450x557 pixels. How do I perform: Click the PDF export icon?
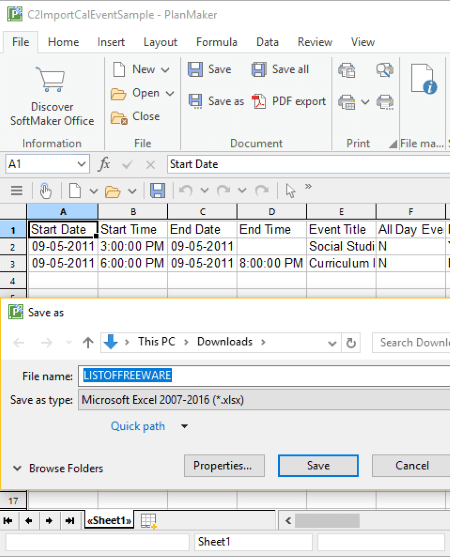tap(259, 101)
